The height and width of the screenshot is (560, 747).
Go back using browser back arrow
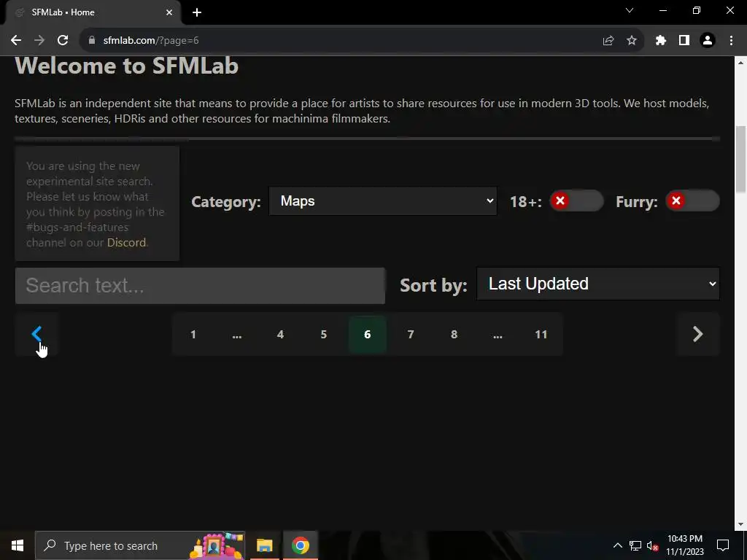point(16,41)
